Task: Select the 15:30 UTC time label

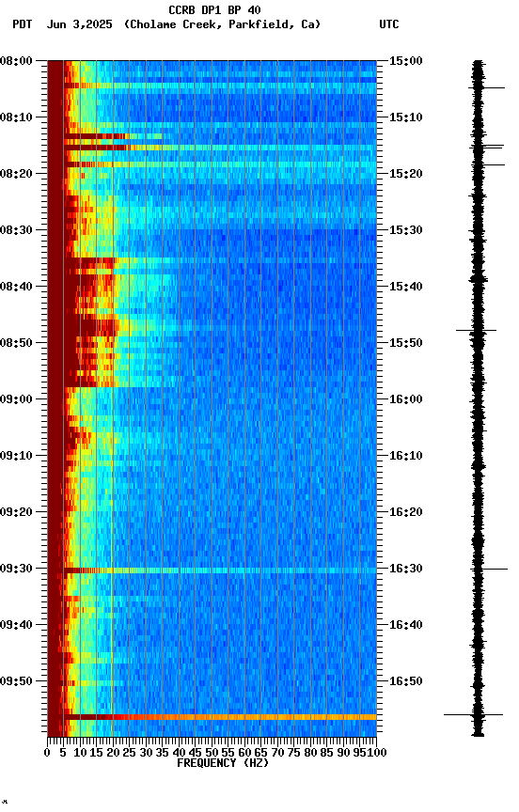Action: (x=405, y=230)
